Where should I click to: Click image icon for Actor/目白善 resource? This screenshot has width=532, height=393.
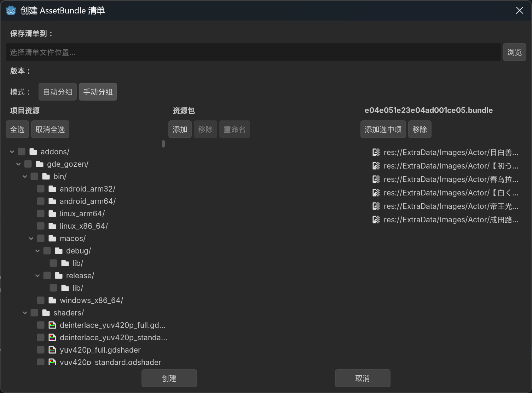click(376, 153)
